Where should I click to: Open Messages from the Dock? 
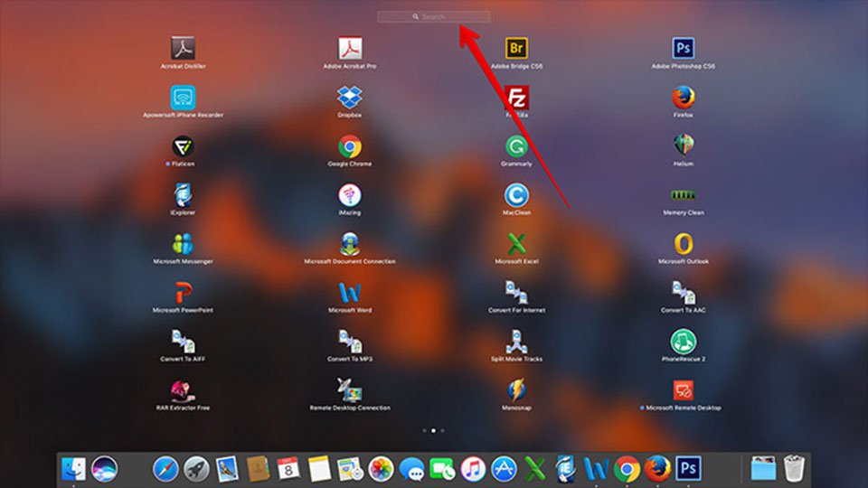(412, 469)
